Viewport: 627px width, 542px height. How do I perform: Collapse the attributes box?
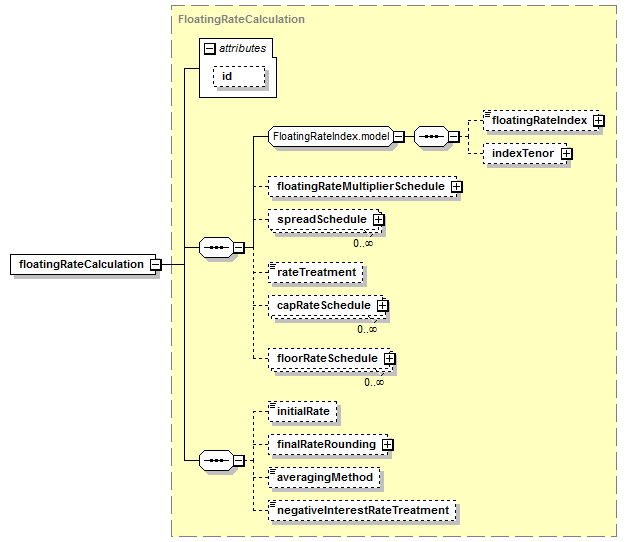pyautogui.click(x=211, y=48)
